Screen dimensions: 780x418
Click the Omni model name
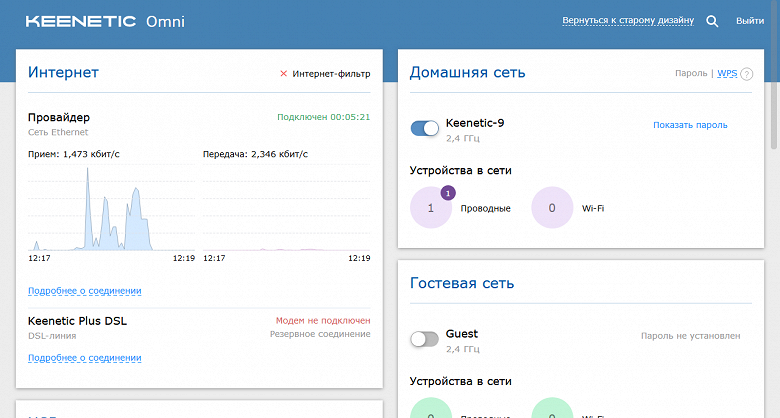tap(165, 21)
